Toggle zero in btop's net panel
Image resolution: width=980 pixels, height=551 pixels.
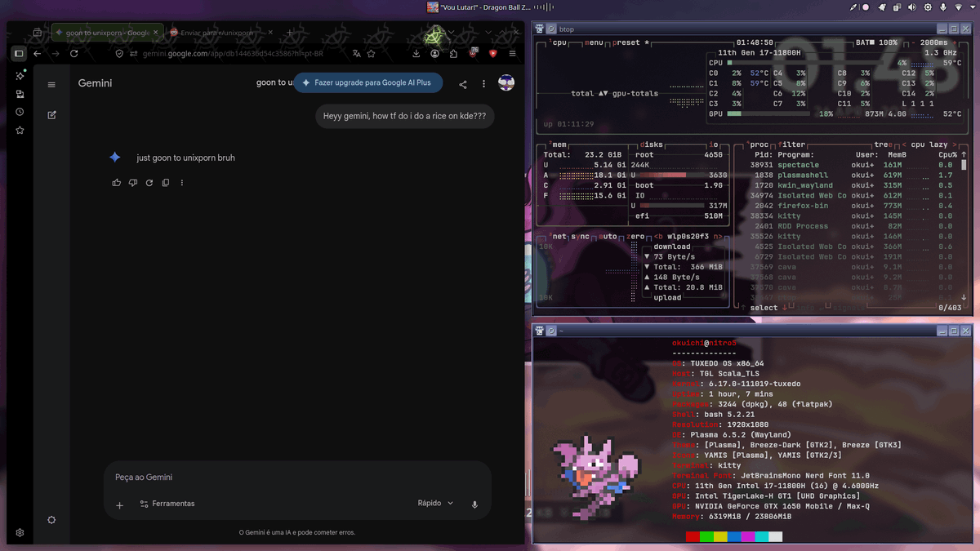(x=635, y=236)
